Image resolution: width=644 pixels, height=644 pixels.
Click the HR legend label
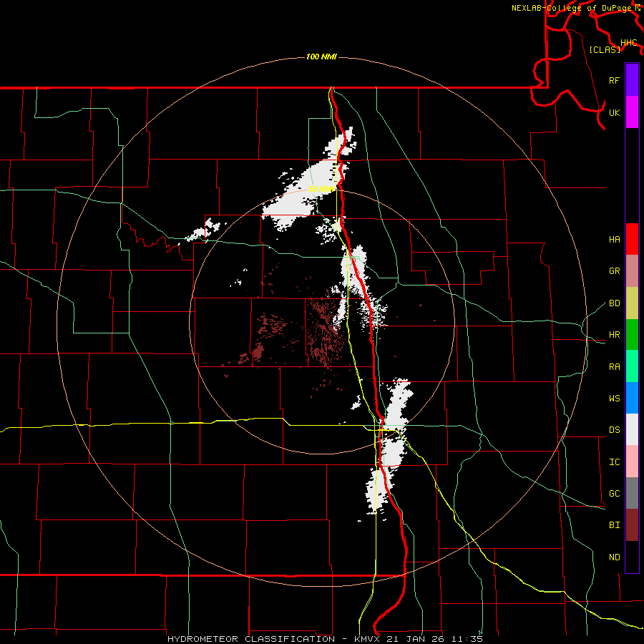(614, 334)
